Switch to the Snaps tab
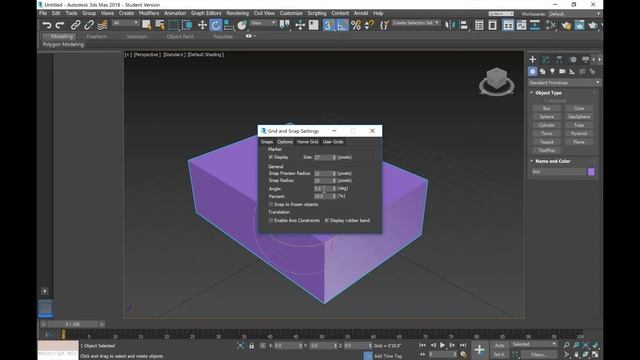The image size is (640, 360). click(x=267, y=142)
